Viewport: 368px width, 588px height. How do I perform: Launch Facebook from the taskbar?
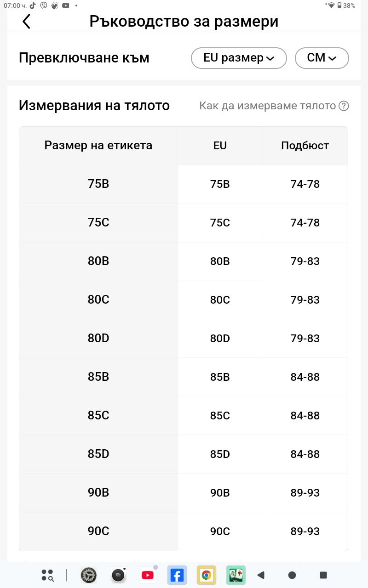[177, 575]
